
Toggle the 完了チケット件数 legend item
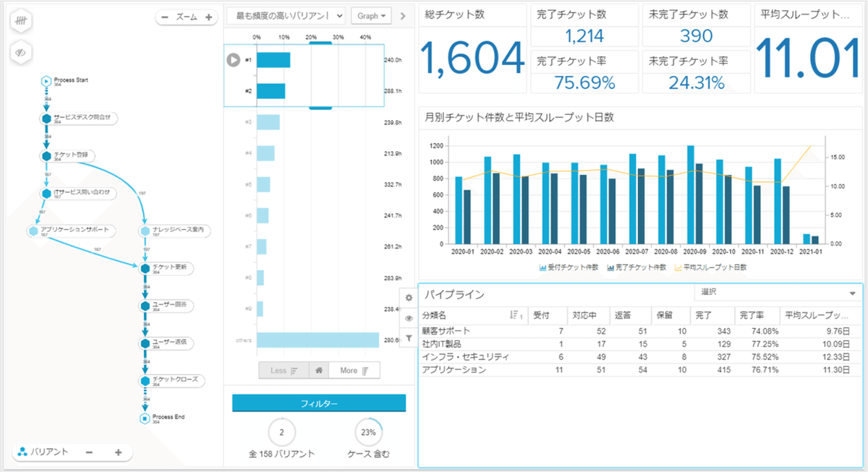(x=637, y=267)
